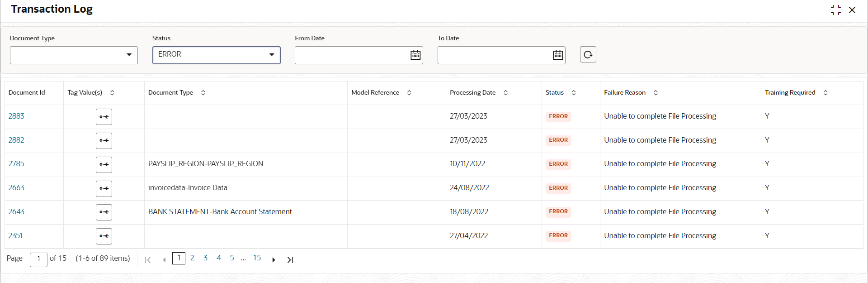
Task: Sort table by Processing Date column
Action: [505, 92]
